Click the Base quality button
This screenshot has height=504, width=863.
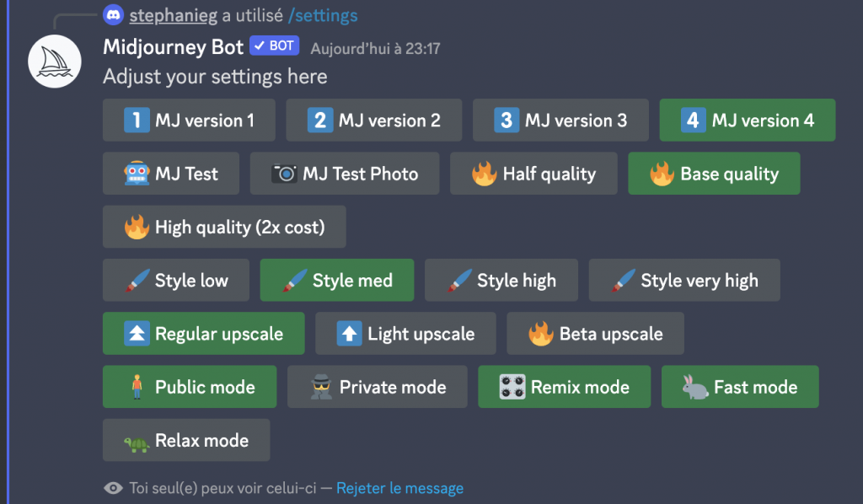point(714,174)
